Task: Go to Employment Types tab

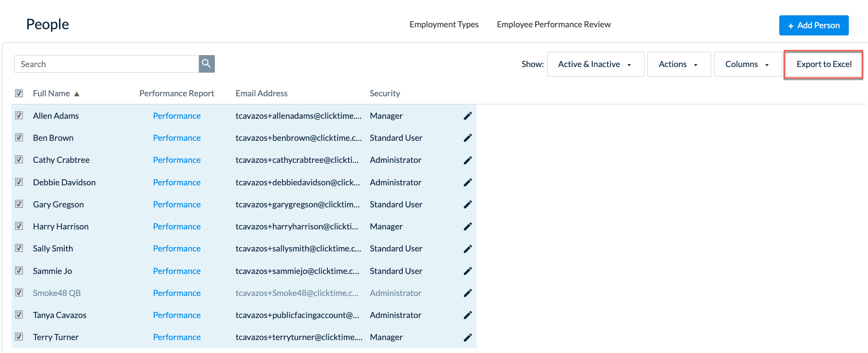Action: 444,24
